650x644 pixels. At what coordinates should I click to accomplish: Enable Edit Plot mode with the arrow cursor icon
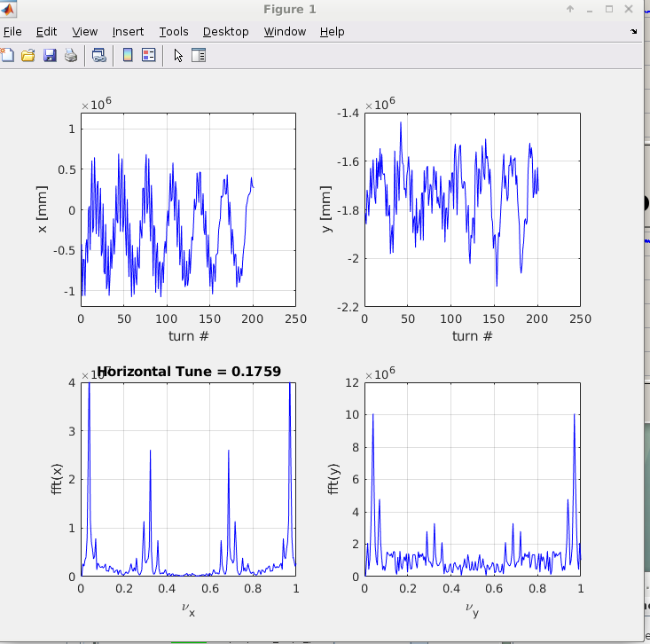coord(178,55)
